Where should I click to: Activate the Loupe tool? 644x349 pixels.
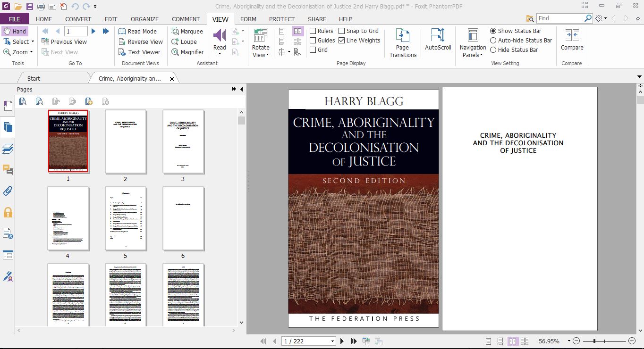click(184, 42)
